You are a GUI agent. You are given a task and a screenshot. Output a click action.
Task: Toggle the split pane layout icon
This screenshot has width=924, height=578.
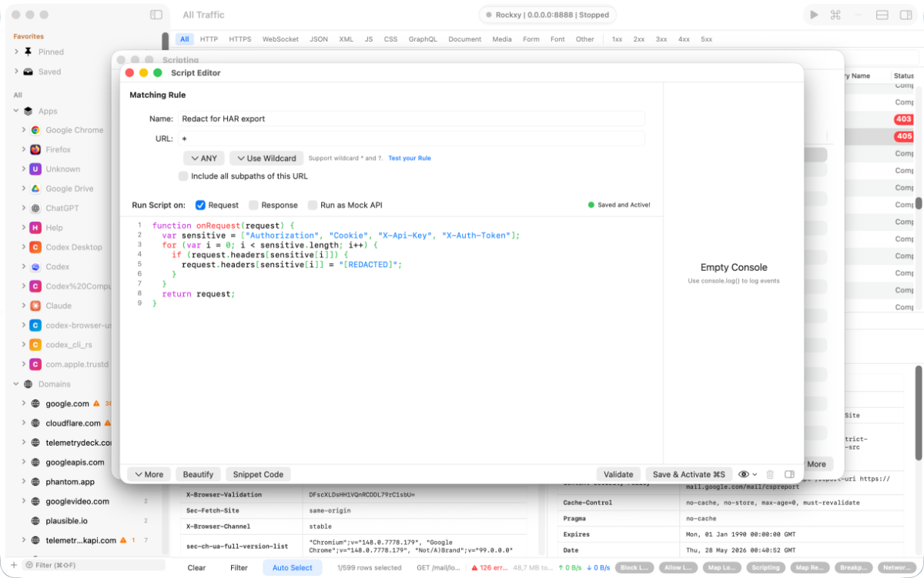[882, 15]
